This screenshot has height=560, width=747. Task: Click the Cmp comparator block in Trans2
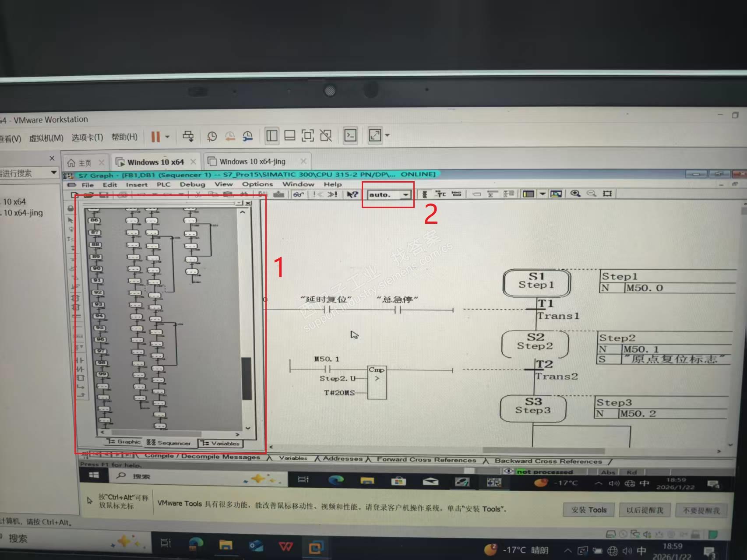click(377, 382)
